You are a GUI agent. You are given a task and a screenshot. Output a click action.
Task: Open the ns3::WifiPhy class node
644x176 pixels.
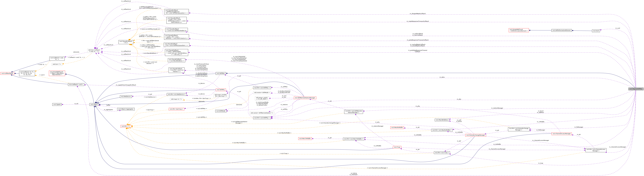221,90
